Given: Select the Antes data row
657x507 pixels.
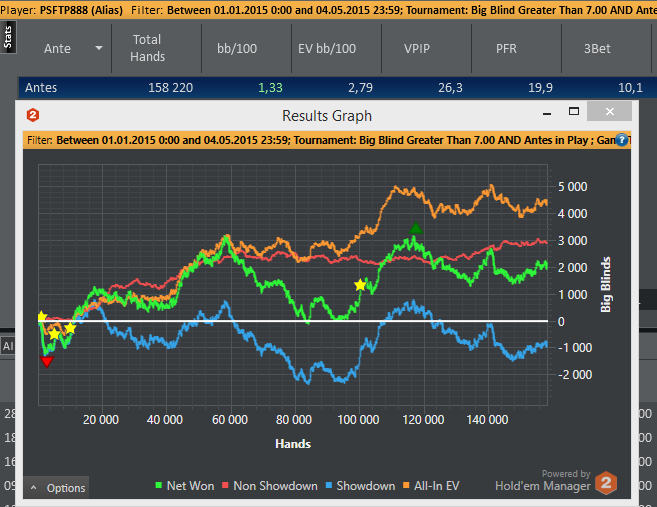Looking at the screenshot, I should click(x=300, y=88).
